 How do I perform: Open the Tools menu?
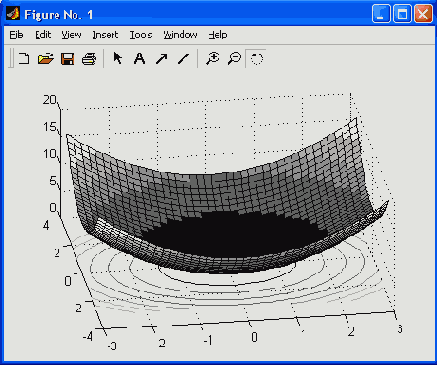coord(141,35)
